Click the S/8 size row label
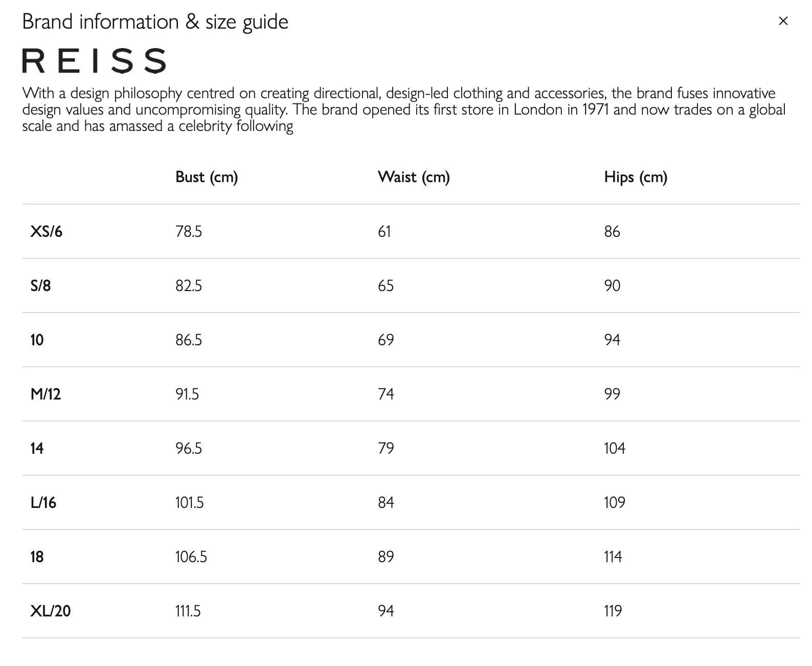 coord(41,286)
